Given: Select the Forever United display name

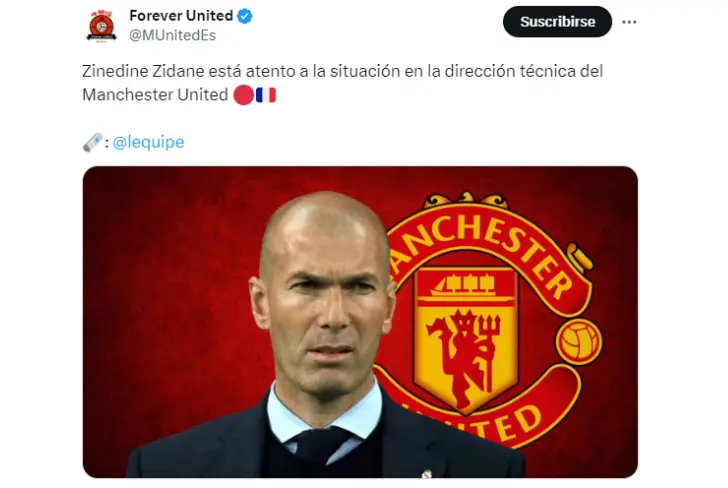Looking at the screenshot, I should [181, 16].
